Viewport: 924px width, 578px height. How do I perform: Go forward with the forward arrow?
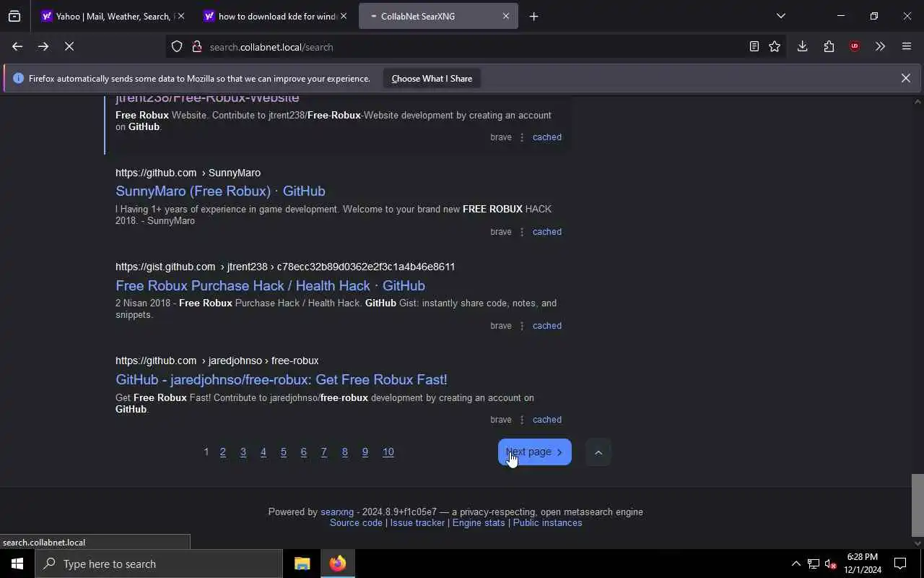pyautogui.click(x=43, y=46)
